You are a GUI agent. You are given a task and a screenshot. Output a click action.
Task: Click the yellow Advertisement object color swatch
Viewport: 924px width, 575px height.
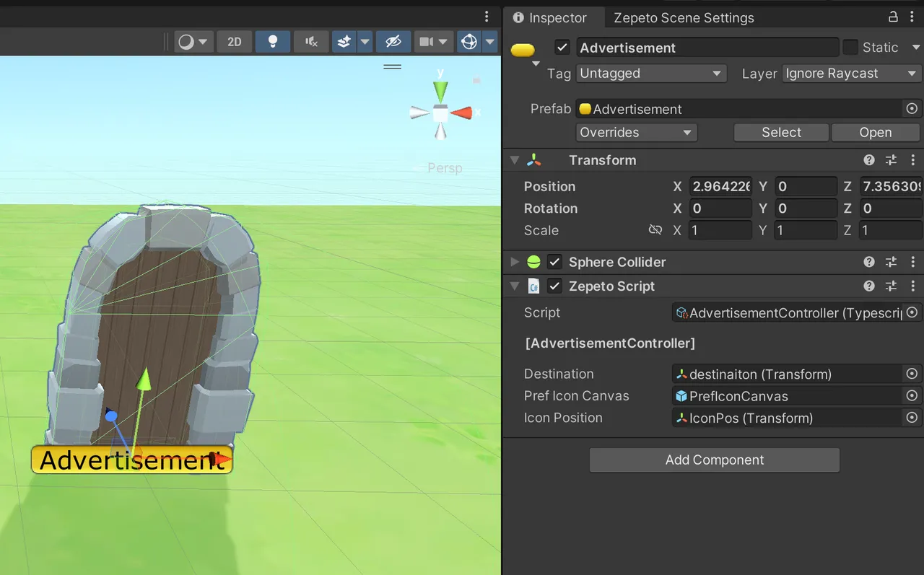pos(523,49)
